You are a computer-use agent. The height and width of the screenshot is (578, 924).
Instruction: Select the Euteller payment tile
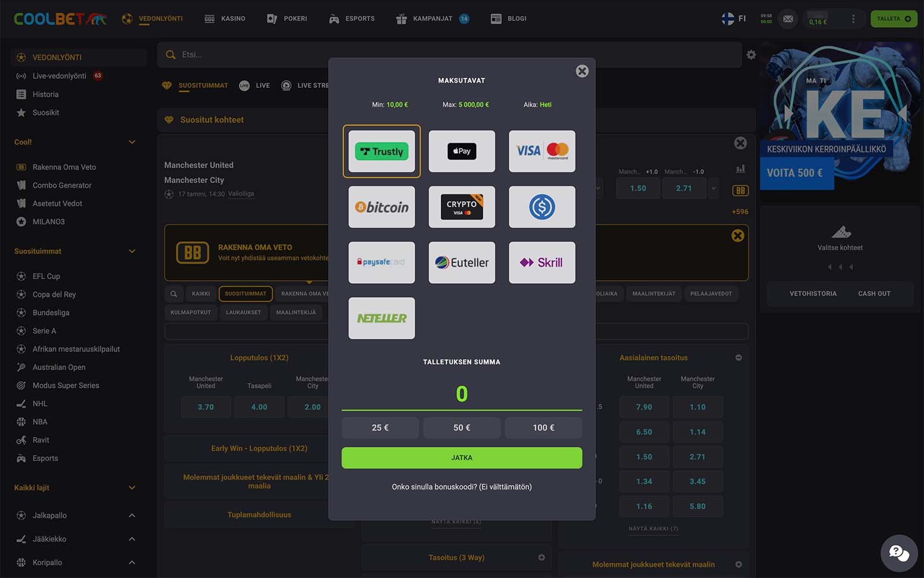[461, 262]
